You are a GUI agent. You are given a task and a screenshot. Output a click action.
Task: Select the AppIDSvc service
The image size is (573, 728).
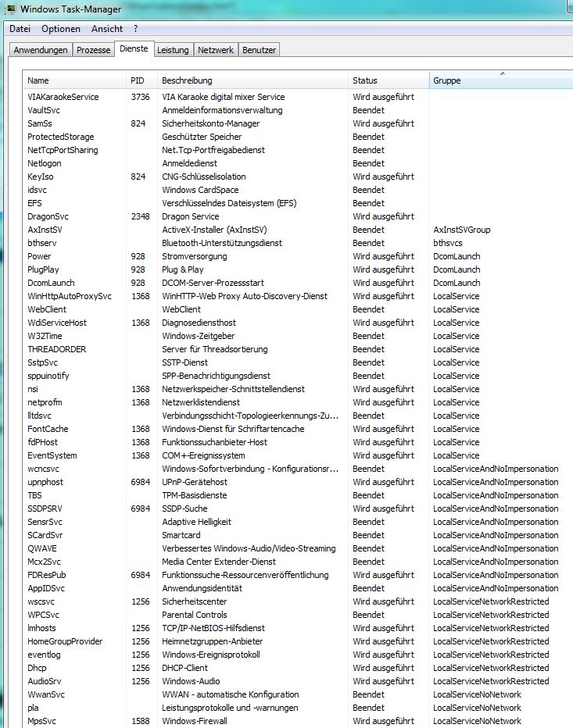pyautogui.click(x=46, y=588)
